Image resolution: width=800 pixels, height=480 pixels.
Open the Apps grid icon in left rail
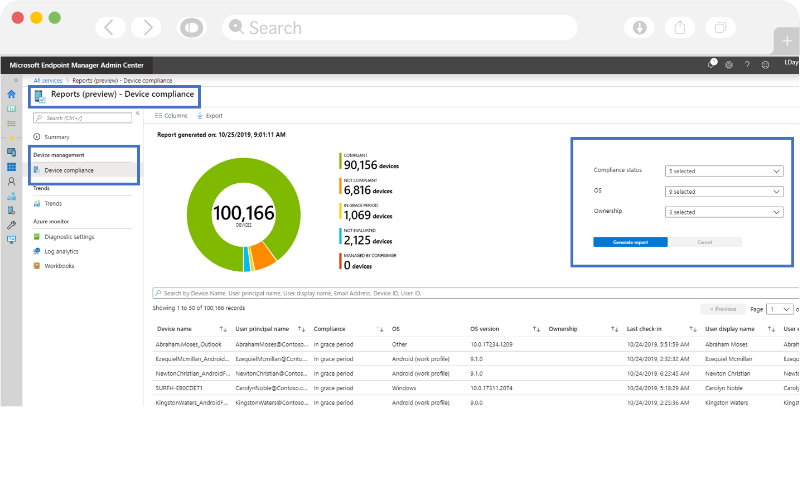pyautogui.click(x=11, y=167)
